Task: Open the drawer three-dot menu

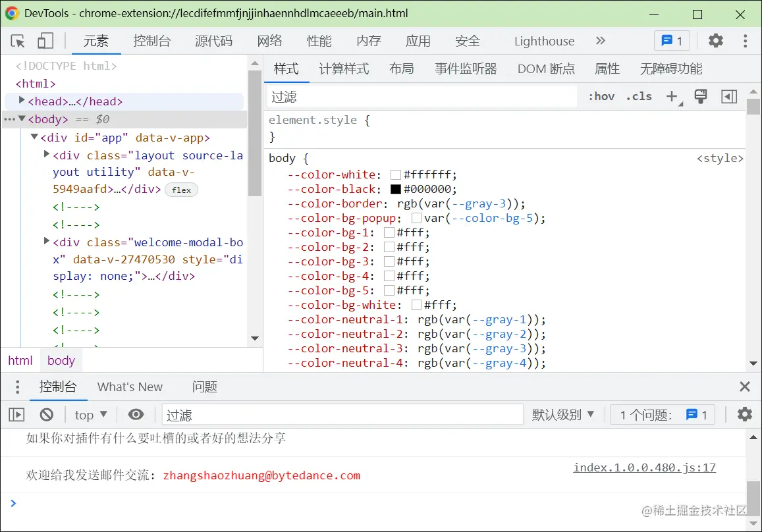Action: click(x=18, y=386)
